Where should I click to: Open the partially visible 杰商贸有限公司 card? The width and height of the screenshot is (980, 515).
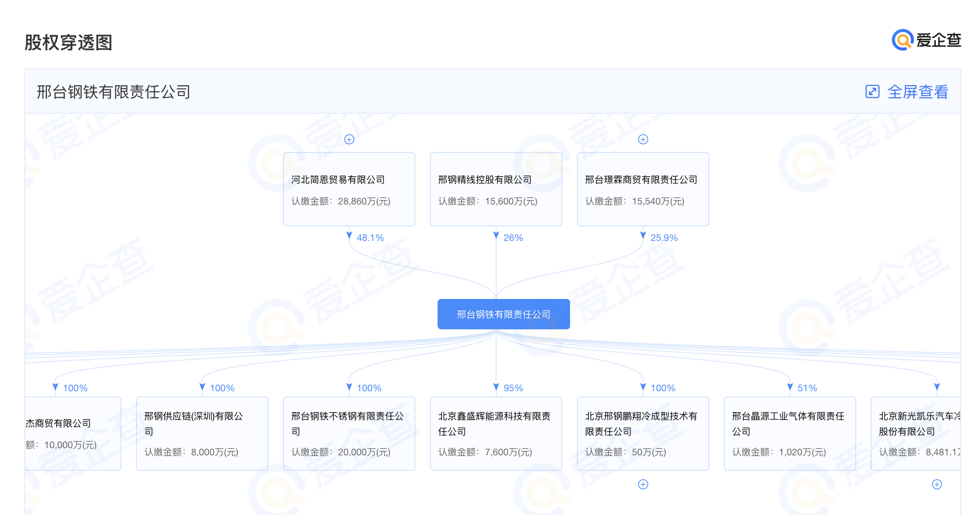73,433
